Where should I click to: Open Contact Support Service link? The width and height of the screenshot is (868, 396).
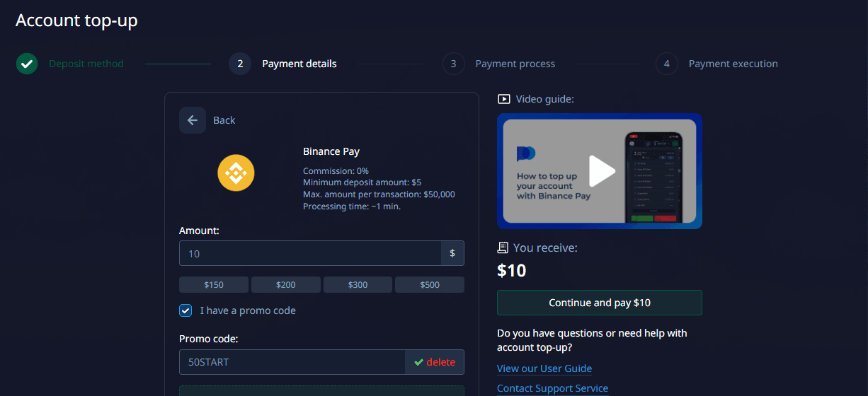pyautogui.click(x=553, y=388)
